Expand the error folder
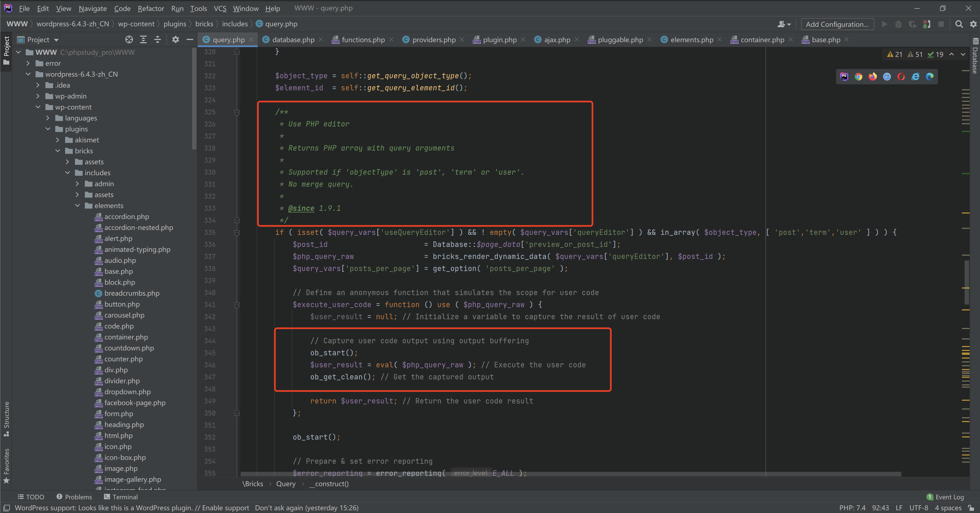The width and height of the screenshot is (980, 513). (x=28, y=63)
